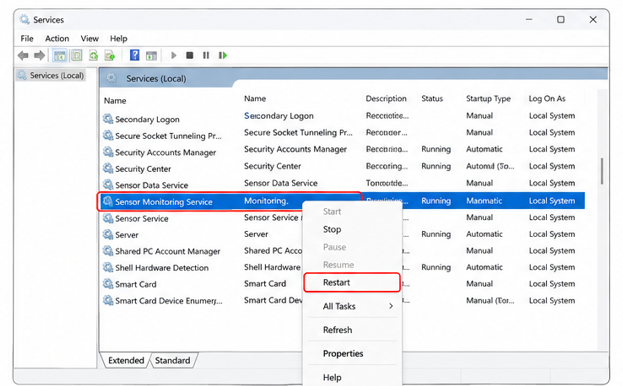Click gear icon beside Smart Card
Screen dimensions: 623x386
108,284
